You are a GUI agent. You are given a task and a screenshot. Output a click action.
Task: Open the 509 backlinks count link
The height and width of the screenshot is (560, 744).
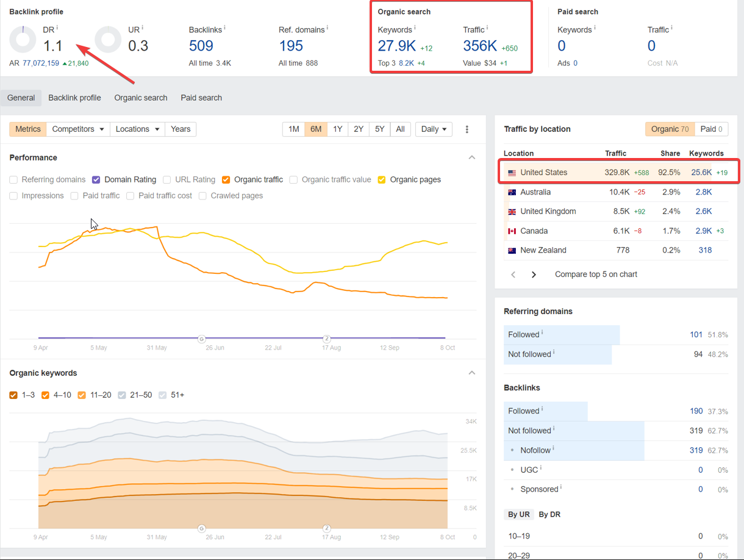pos(201,46)
